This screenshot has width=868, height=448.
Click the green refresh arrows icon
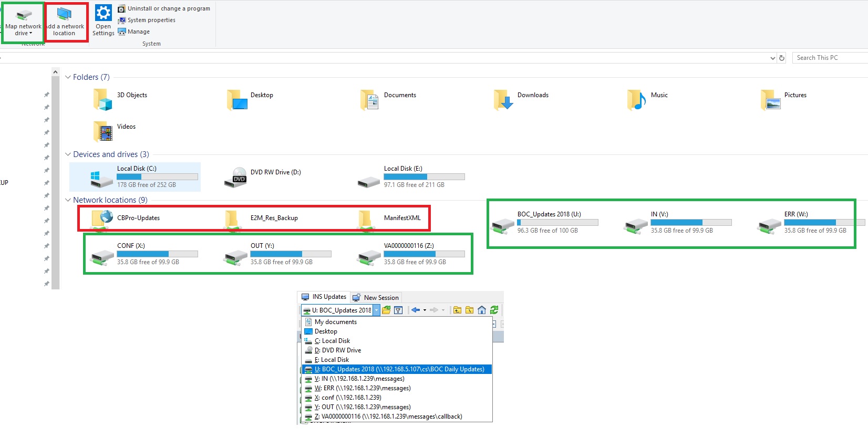click(494, 310)
